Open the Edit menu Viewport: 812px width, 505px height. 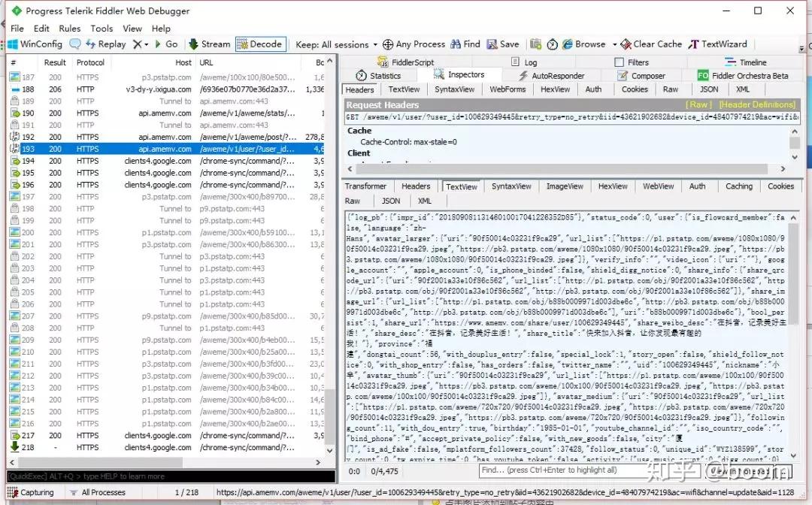[41, 29]
